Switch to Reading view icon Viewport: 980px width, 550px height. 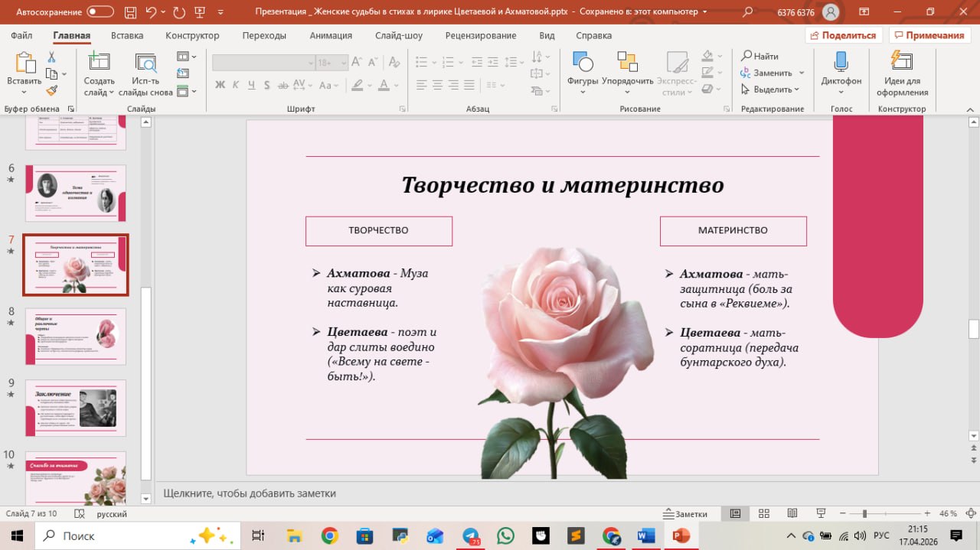coord(792,514)
